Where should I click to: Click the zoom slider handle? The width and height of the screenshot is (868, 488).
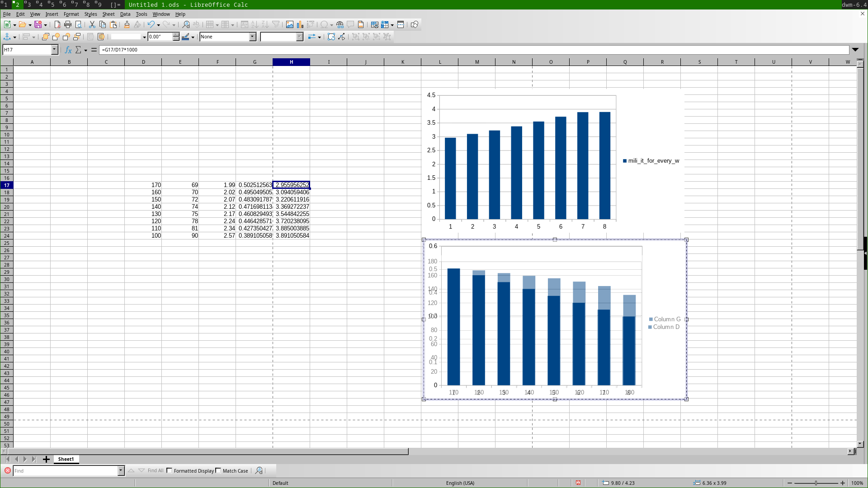pyautogui.click(x=816, y=483)
